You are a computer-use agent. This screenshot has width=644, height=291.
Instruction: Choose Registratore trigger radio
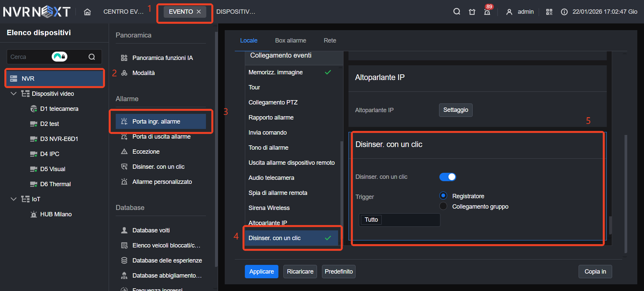point(443,196)
